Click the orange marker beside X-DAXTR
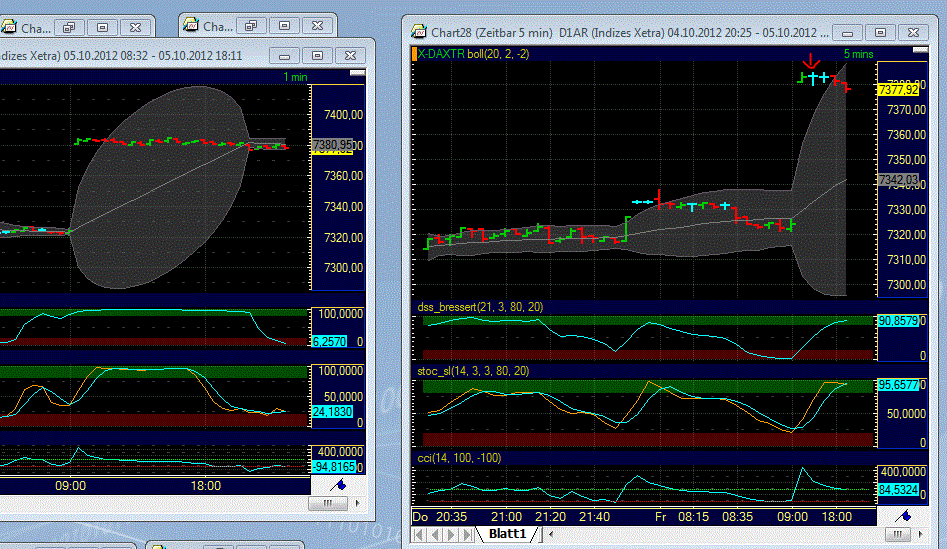The width and height of the screenshot is (947, 549). tap(414, 54)
